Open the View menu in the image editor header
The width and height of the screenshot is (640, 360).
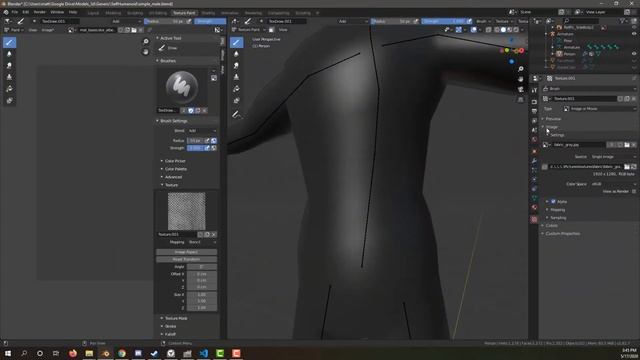coord(33,30)
